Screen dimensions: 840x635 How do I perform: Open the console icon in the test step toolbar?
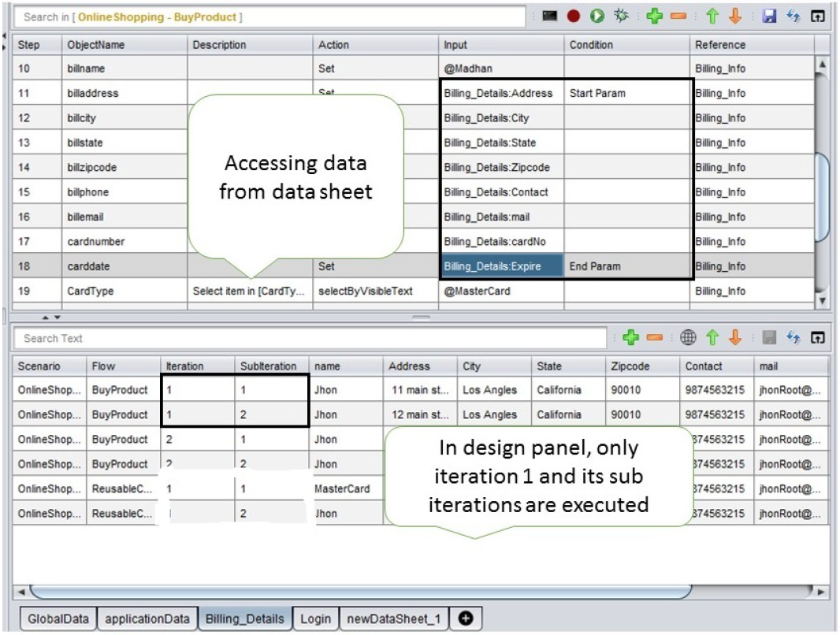tap(550, 16)
